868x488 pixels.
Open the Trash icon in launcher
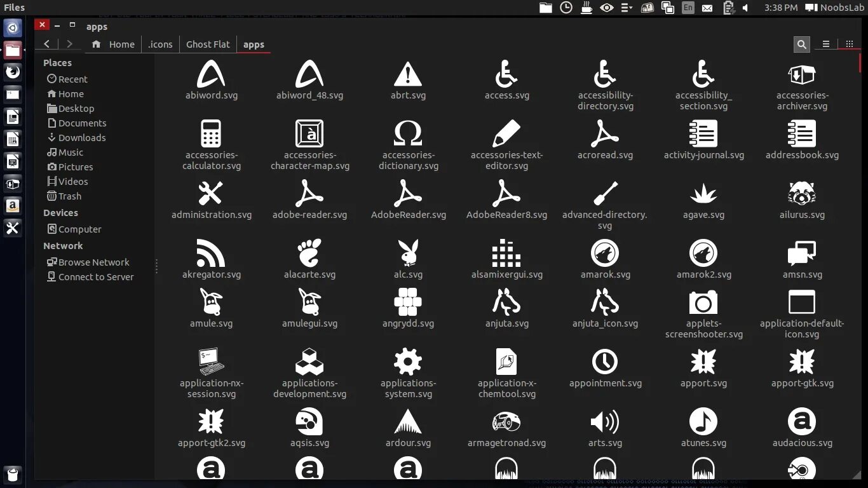tap(12, 474)
